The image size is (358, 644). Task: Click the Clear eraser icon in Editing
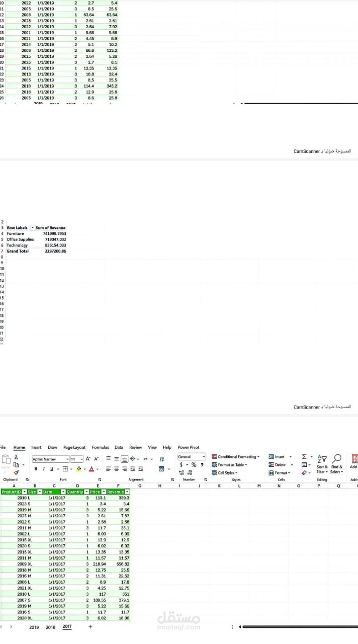pos(304,472)
